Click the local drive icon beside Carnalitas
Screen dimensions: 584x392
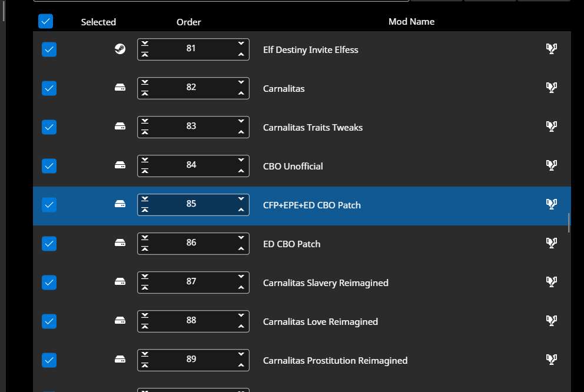point(120,88)
